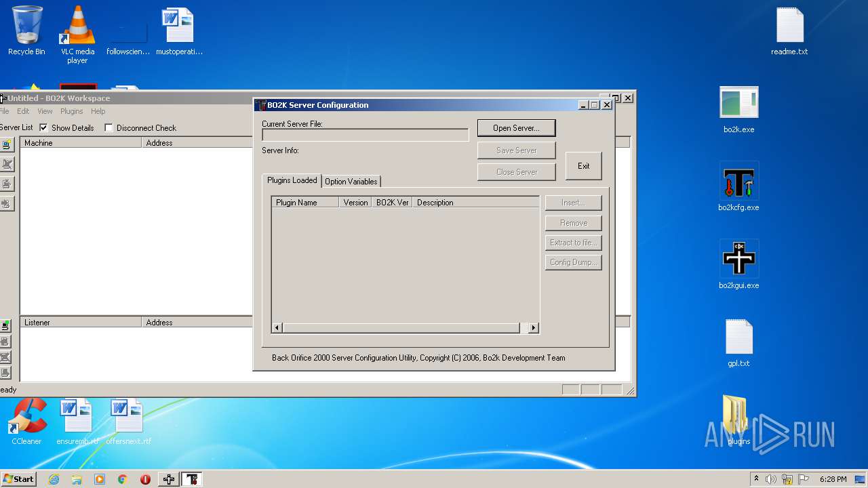Viewport: 868px width, 488px height.
Task: Click the Listener column header
Action: 81,322
